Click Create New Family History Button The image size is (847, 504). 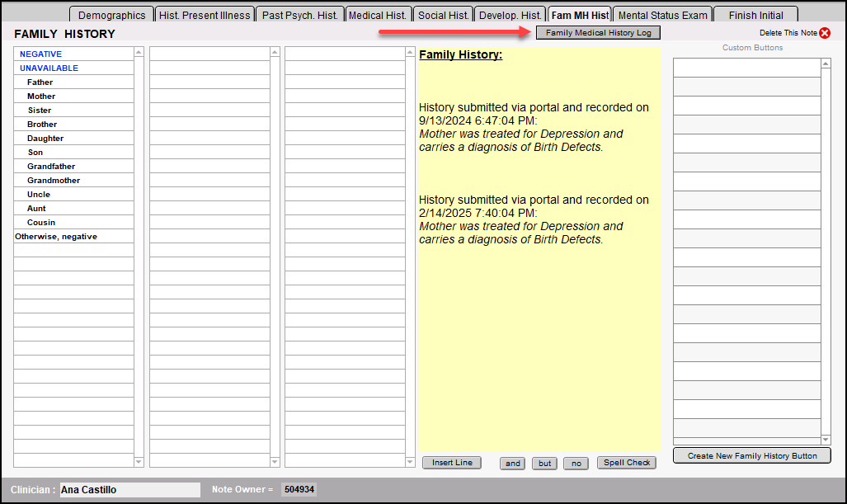751,455
